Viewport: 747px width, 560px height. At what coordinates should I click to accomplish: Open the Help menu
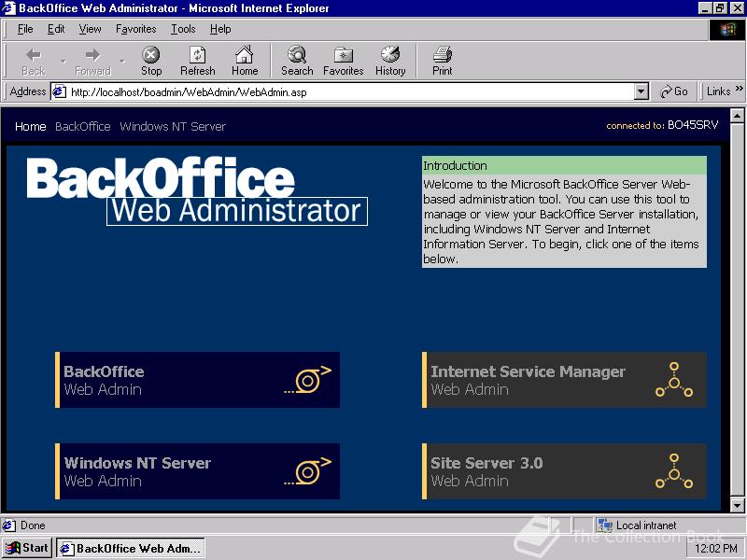[x=220, y=29]
